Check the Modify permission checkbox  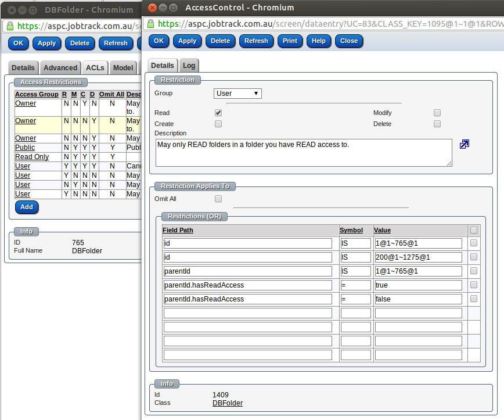click(437, 113)
